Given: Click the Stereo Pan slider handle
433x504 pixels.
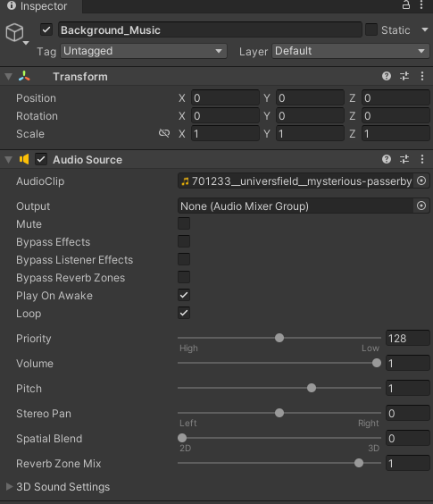Looking at the screenshot, I should [x=279, y=413].
